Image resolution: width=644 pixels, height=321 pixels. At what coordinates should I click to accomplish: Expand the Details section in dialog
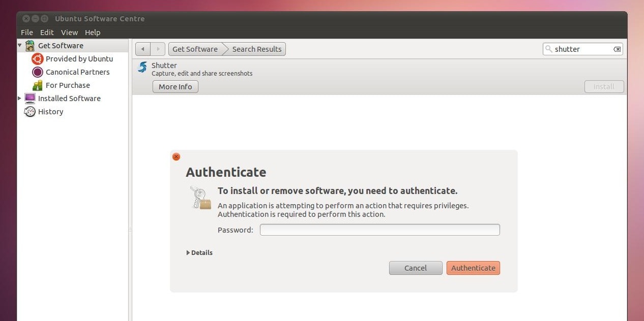click(199, 252)
